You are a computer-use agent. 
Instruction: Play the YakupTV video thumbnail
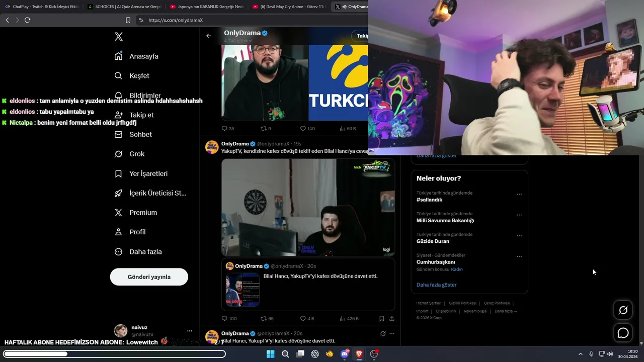click(x=308, y=208)
